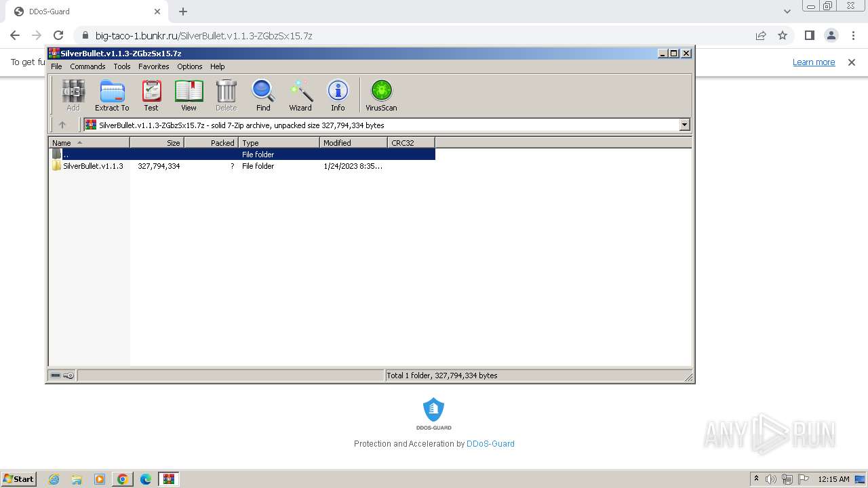Sort by the CRC32 column header
The width and height of the screenshot is (868, 488).
coord(412,142)
